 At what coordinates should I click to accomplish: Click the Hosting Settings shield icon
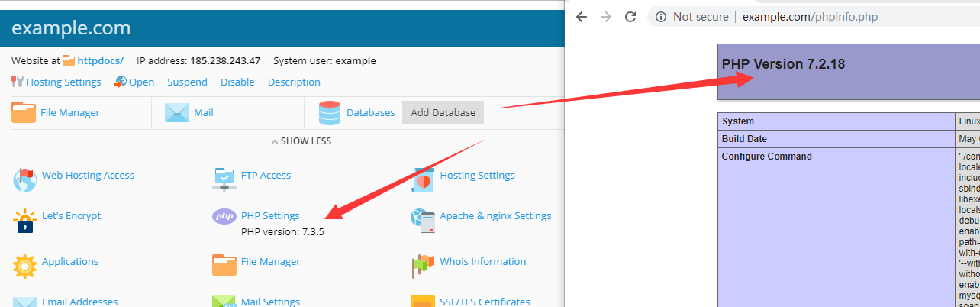tap(423, 179)
